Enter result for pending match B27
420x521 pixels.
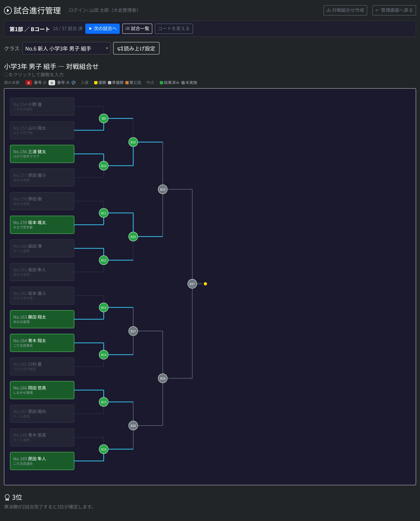click(x=133, y=331)
